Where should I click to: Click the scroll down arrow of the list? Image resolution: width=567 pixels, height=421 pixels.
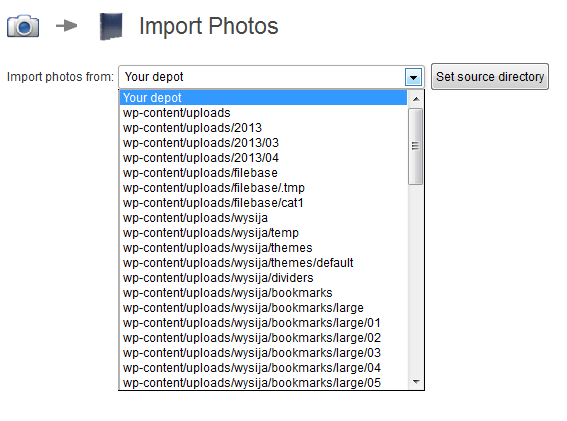[x=416, y=382]
